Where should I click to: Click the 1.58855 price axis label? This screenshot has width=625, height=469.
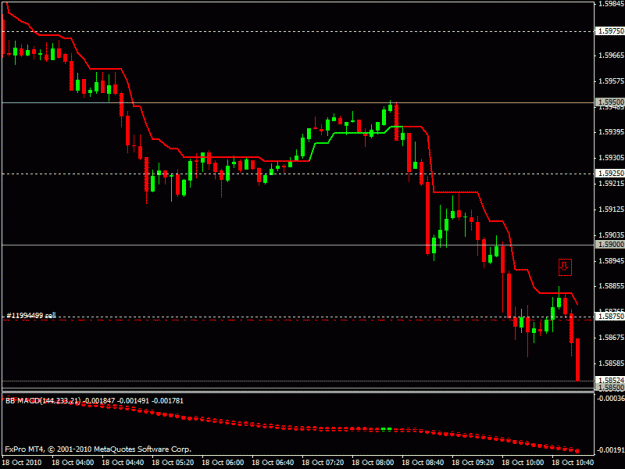611,286
